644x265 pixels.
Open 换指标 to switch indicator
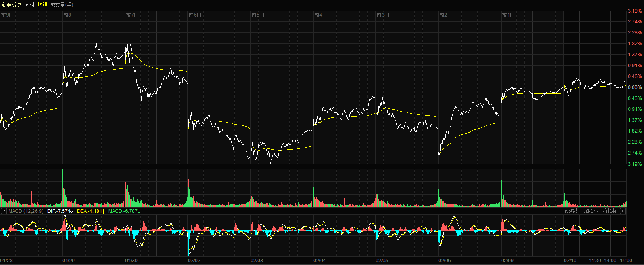(610, 211)
